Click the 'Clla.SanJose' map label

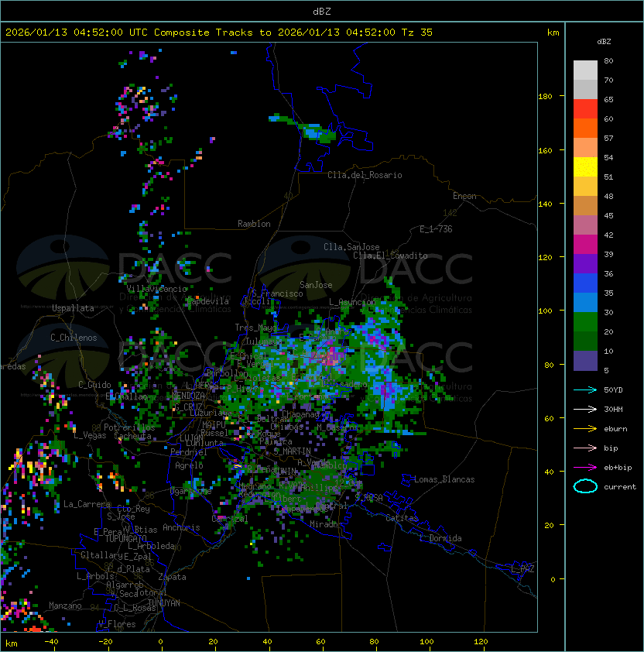click(351, 247)
